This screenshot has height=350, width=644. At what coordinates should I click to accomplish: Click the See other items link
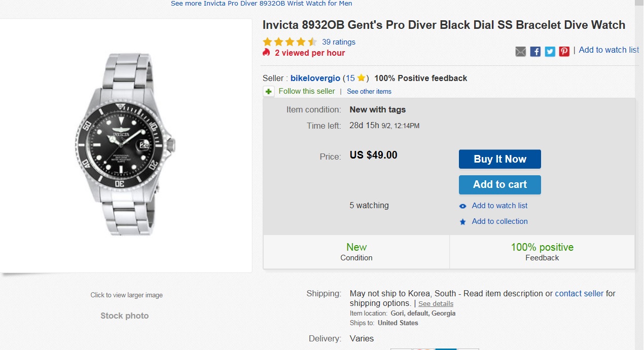369,92
